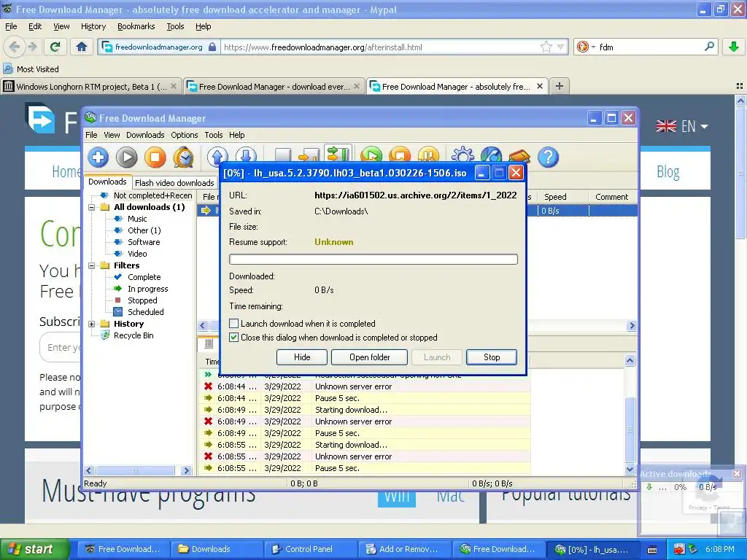Click the blue question mark Help icon
This screenshot has height=560, width=747.
pyautogui.click(x=549, y=157)
